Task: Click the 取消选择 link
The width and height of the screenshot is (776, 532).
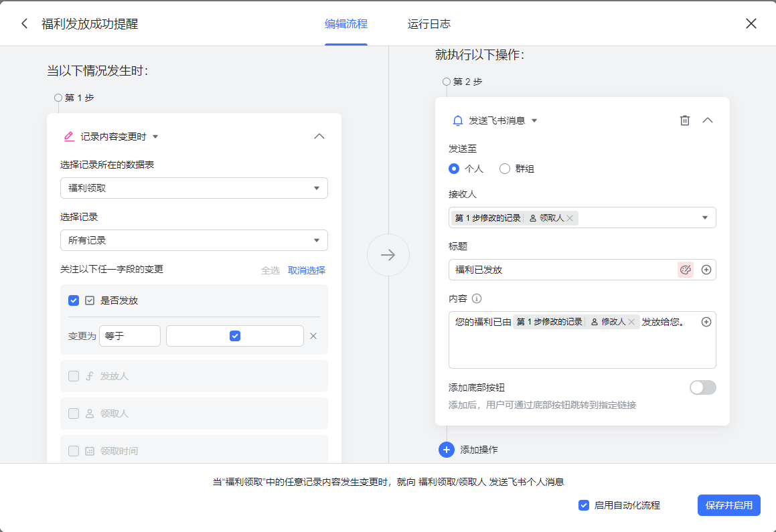Action: tap(307, 270)
